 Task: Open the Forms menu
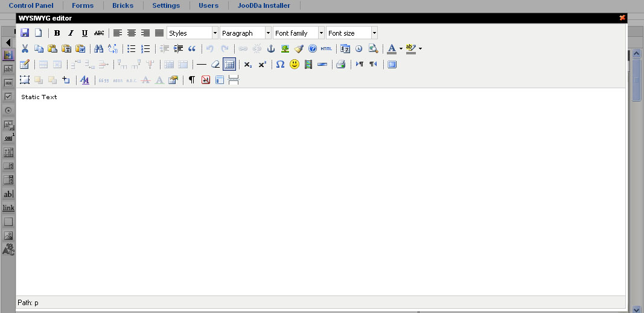83,5
